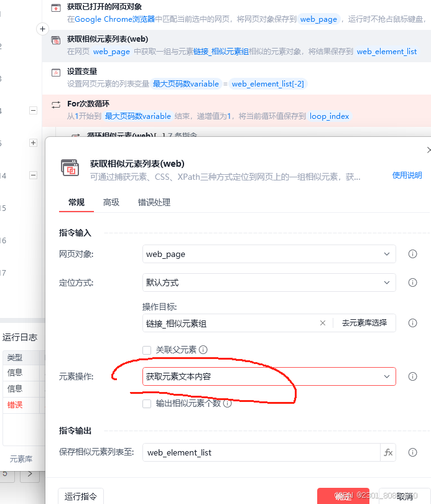
Task: Switch to the 高级 tab
Action: (x=111, y=202)
